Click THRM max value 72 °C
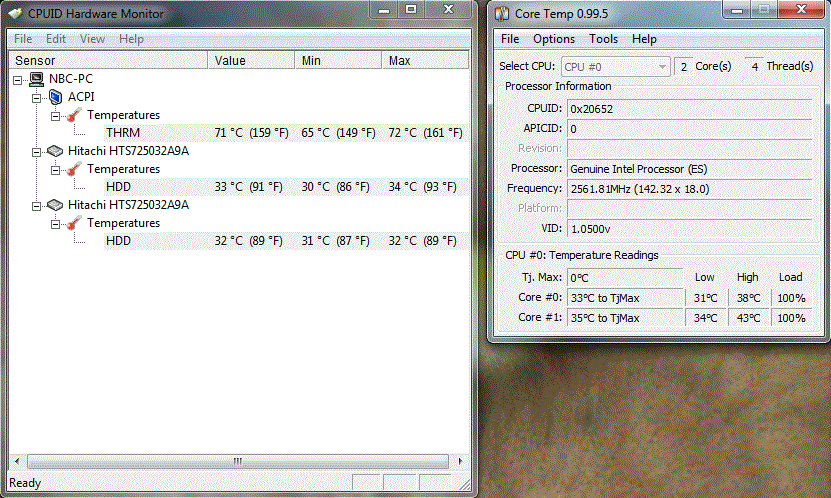 [x=425, y=133]
